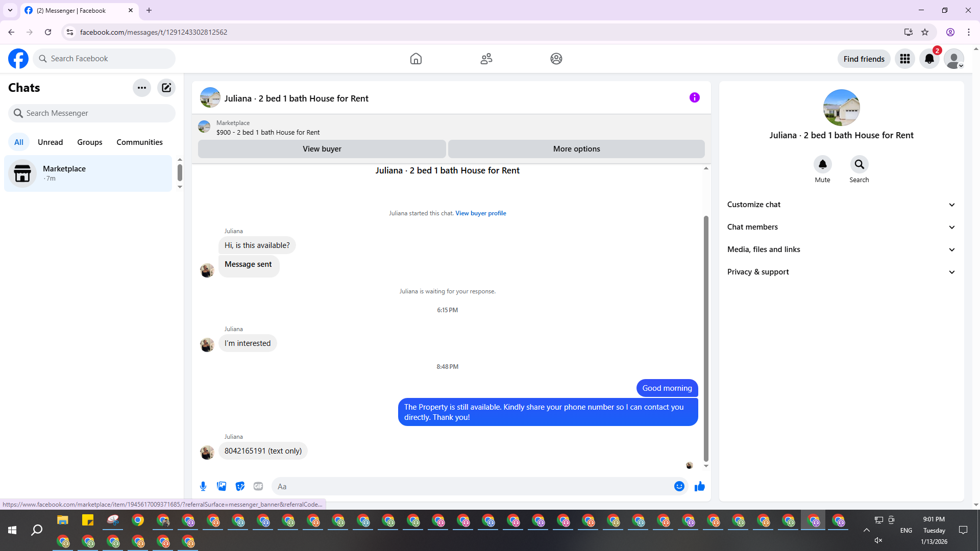Search within this conversation
Screen dimensions: 980x551
point(859,165)
